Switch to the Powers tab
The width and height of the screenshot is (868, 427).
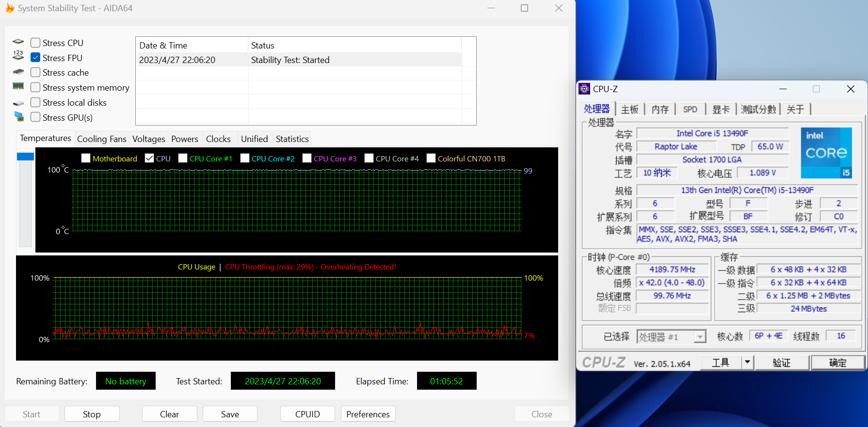pyautogui.click(x=185, y=139)
